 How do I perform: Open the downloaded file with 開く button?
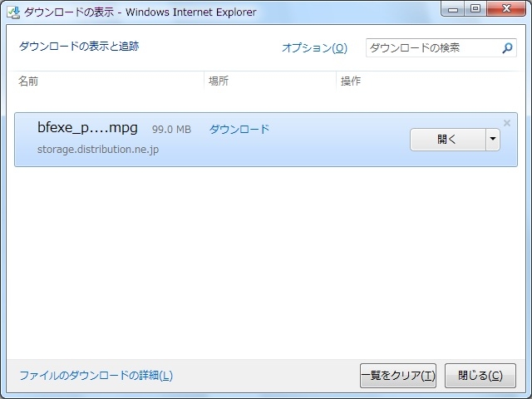click(448, 139)
